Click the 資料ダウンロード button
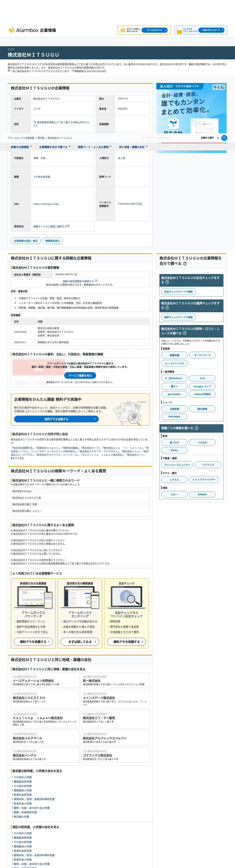This screenshot has width=235, height=868. coord(211,30)
